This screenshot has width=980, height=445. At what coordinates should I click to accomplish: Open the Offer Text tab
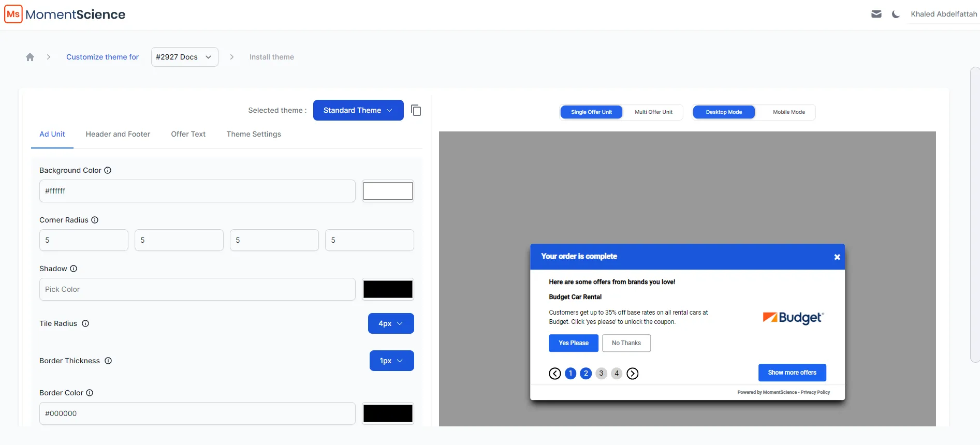188,134
